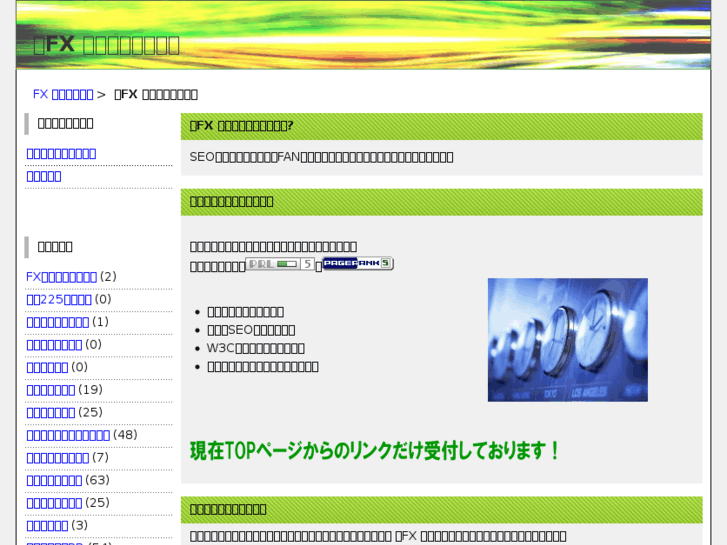Open the category link with count (63)
Image resolution: width=727 pixels, height=545 pixels.
pos(54,481)
